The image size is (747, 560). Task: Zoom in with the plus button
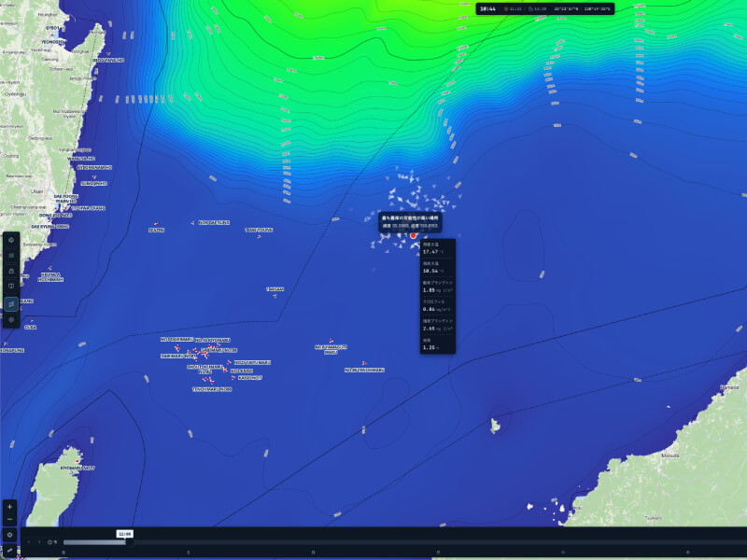[x=9, y=506]
